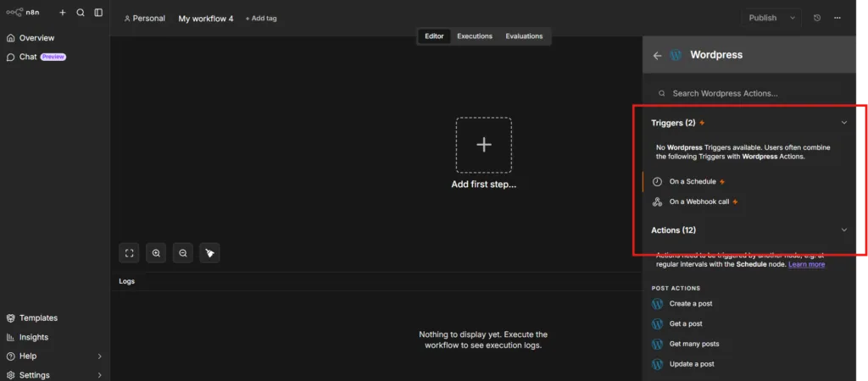Image resolution: width=868 pixels, height=381 pixels.
Task: Focus the Search Wordpress Actions field
Action: 749,93
